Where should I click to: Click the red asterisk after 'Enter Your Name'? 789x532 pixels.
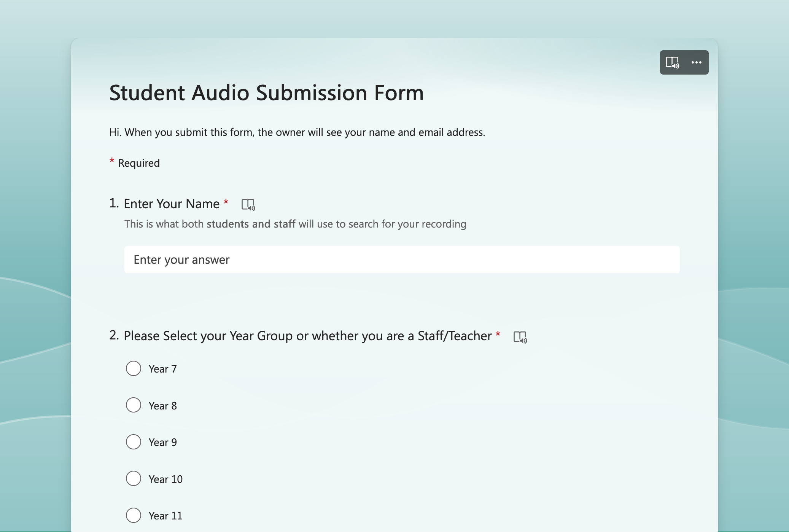tap(226, 202)
